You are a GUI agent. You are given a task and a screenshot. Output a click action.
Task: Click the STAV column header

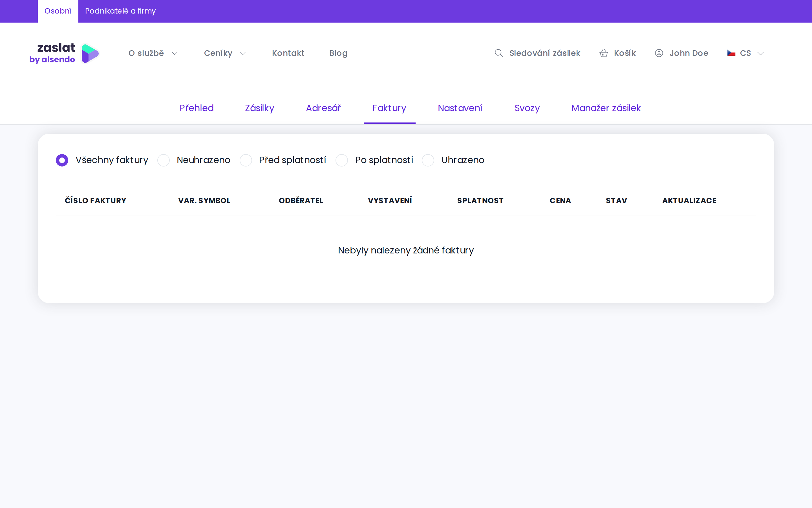616,201
